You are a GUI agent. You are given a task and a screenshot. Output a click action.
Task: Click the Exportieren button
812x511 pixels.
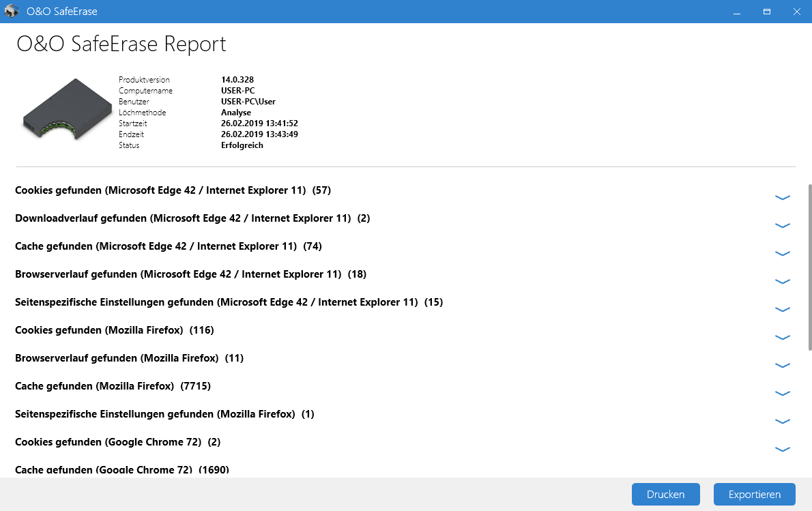(x=754, y=495)
